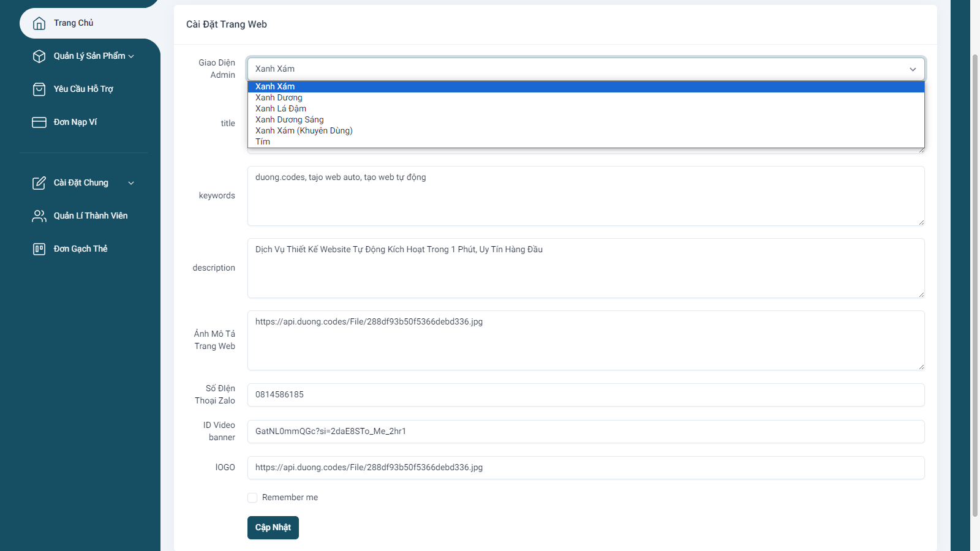Screen dimensions: 980x551
Task: Click the Quản Lý Sản Phẩm box icon
Action: pyautogui.click(x=39, y=56)
